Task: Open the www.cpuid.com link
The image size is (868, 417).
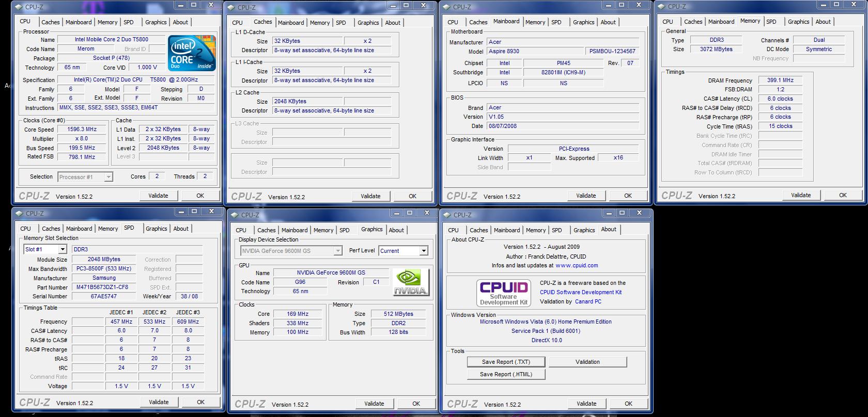Action: point(577,265)
